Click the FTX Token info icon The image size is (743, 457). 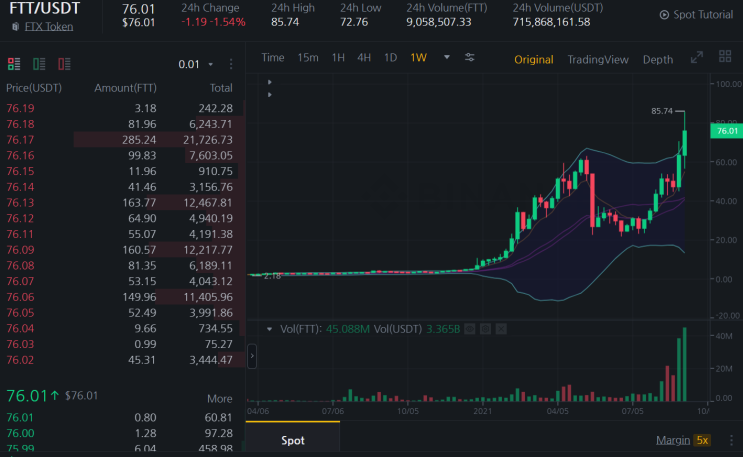coord(15,27)
